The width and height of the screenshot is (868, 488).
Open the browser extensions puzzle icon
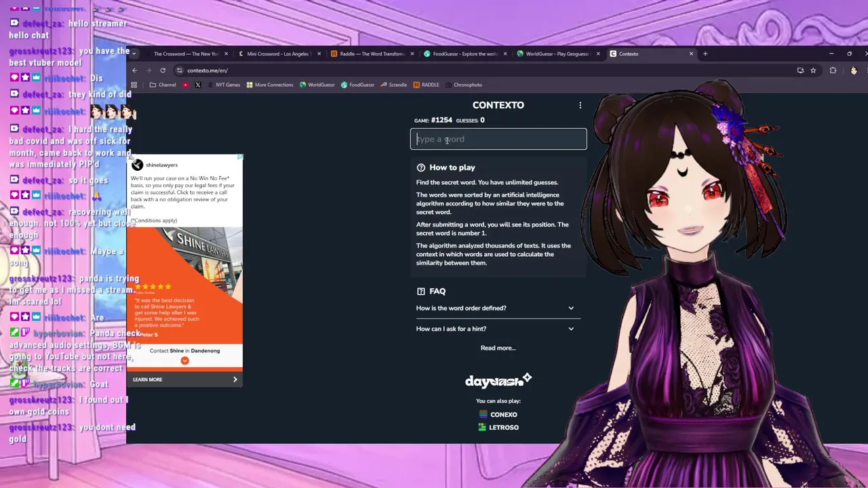click(833, 70)
